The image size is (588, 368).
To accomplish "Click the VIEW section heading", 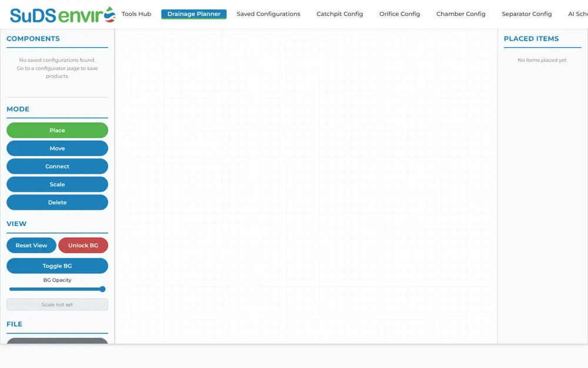I will (x=16, y=223).
